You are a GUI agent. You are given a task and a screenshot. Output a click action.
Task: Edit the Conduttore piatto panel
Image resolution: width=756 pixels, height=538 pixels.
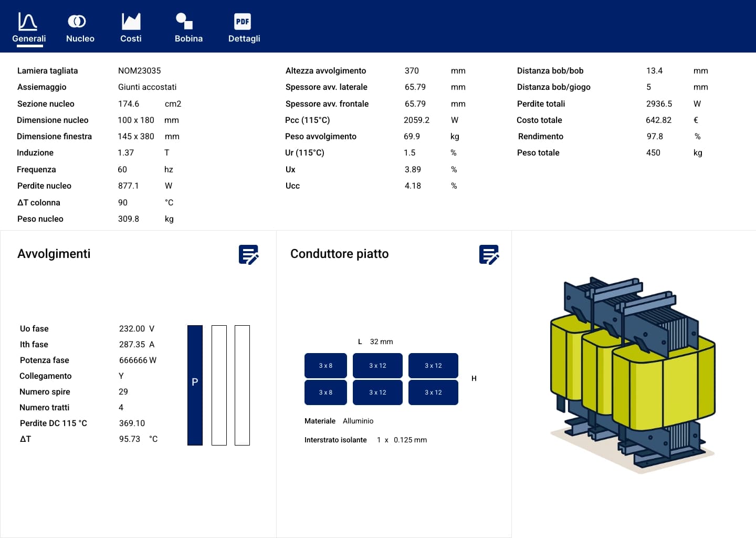[x=489, y=255]
